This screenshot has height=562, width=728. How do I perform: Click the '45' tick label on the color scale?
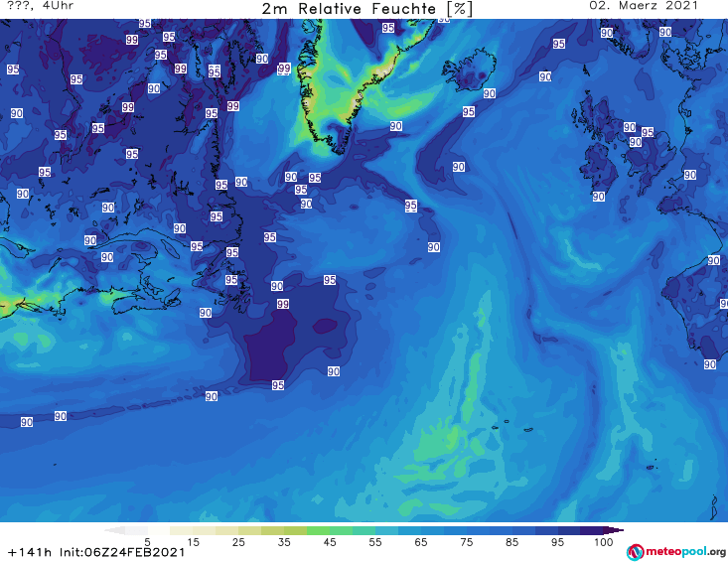(330, 541)
